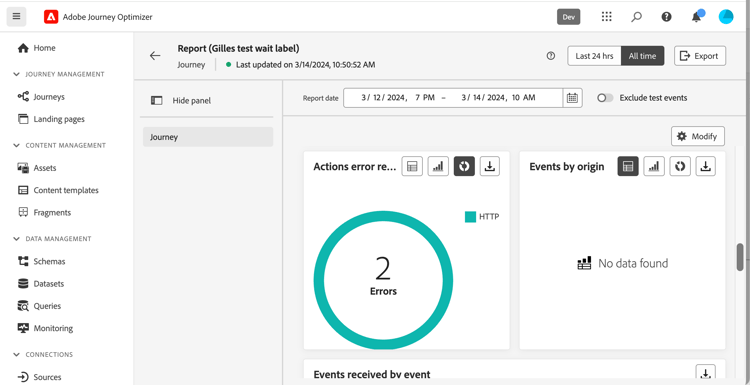Toggle Exclude test events switch
The height and width of the screenshot is (385, 750).
point(605,98)
